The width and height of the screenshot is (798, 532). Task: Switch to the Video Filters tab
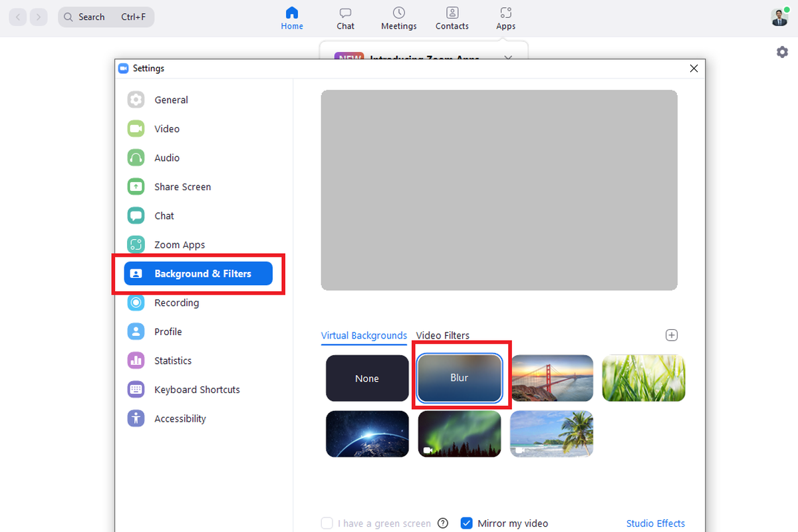(442, 335)
